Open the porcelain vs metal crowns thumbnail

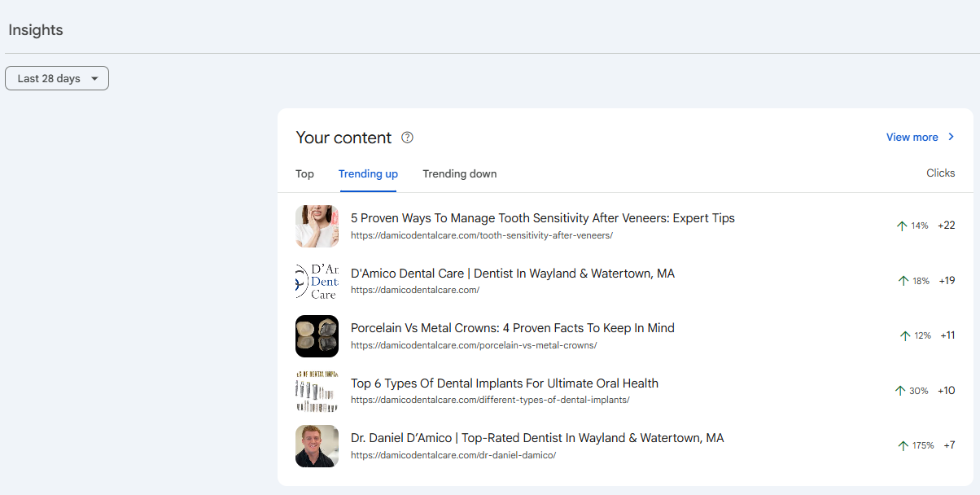(317, 335)
